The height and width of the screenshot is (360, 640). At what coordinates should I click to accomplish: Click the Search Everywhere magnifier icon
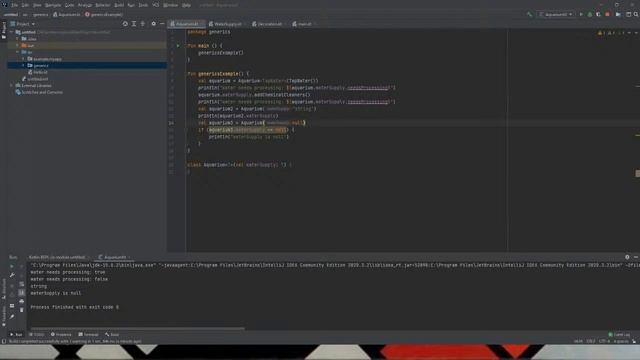click(x=636, y=14)
